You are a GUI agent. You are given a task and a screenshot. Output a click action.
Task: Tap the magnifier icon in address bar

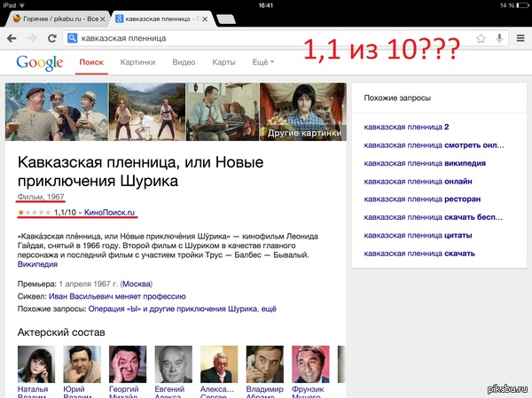point(73,38)
